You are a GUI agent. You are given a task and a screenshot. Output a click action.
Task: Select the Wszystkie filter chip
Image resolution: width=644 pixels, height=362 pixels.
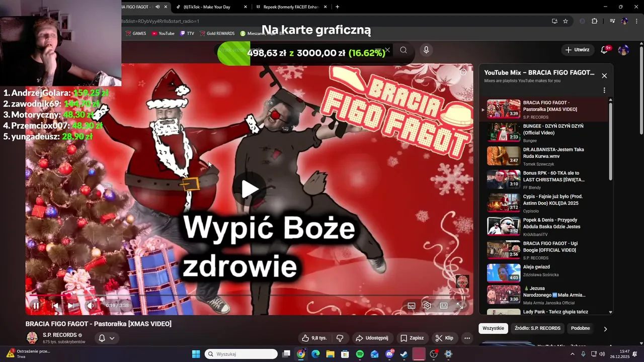[493, 328]
